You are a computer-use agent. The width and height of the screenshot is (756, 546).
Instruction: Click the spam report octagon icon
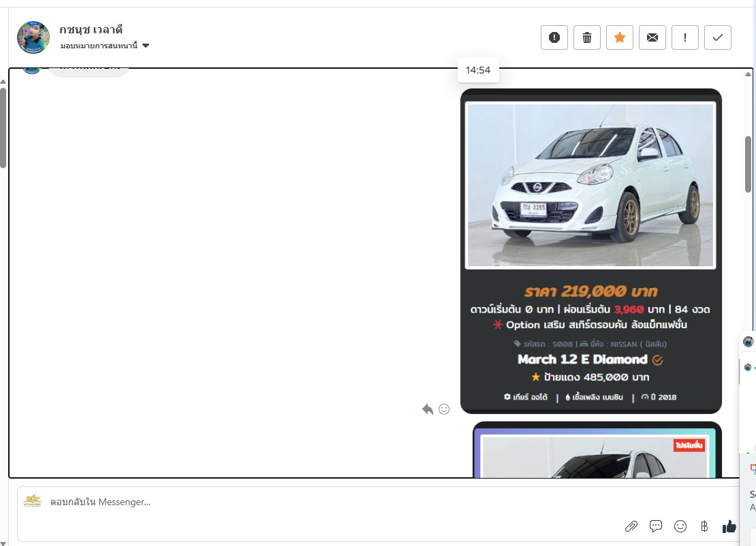(554, 37)
